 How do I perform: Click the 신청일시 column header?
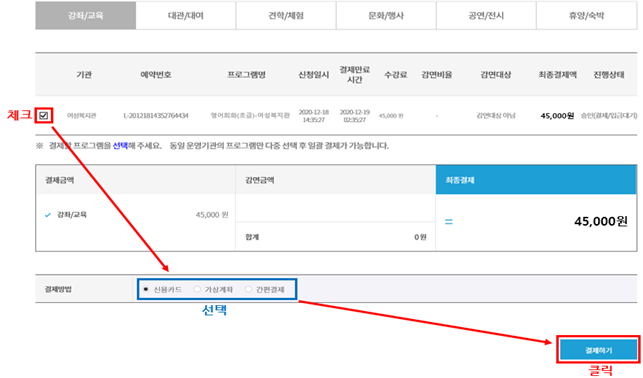[314, 75]
